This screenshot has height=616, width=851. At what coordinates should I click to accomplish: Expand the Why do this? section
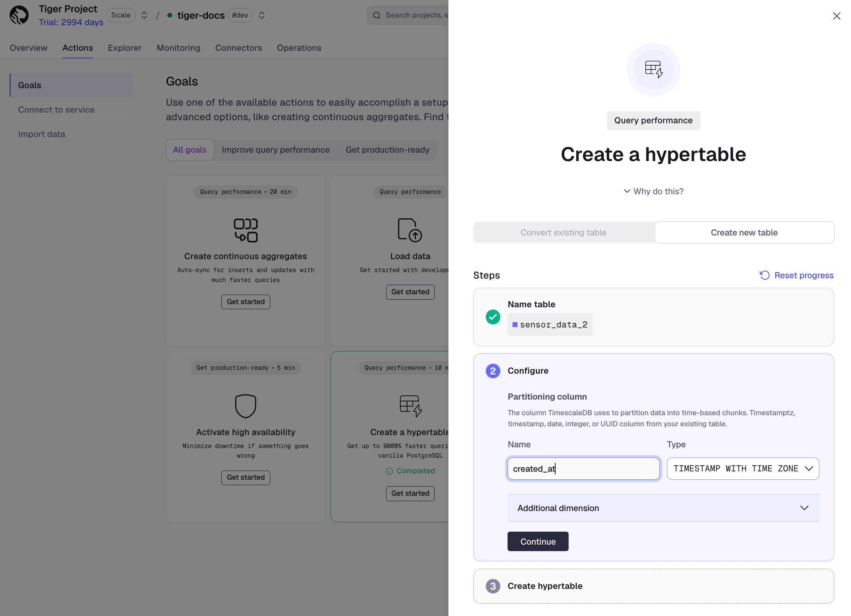(x=653, y=191)
